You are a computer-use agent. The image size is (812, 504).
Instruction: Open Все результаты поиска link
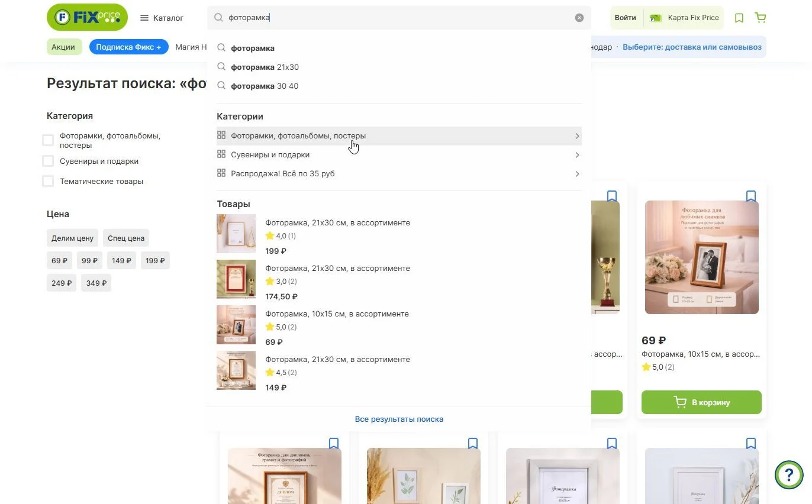399,419
